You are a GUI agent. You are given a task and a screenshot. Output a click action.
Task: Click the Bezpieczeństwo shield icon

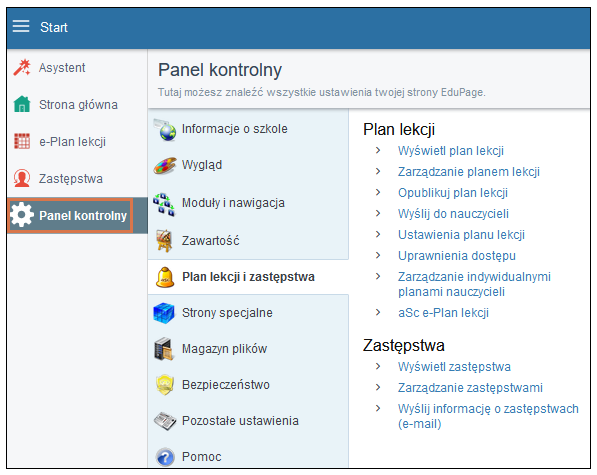(x=165, y=385)
